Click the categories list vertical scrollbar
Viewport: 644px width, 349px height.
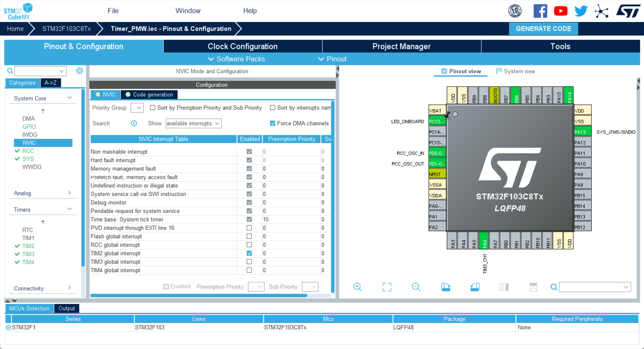point(83,178)
